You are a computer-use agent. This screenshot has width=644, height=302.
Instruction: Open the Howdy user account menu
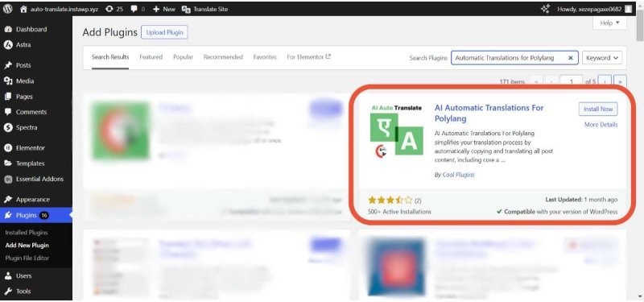tap(594, 9)
